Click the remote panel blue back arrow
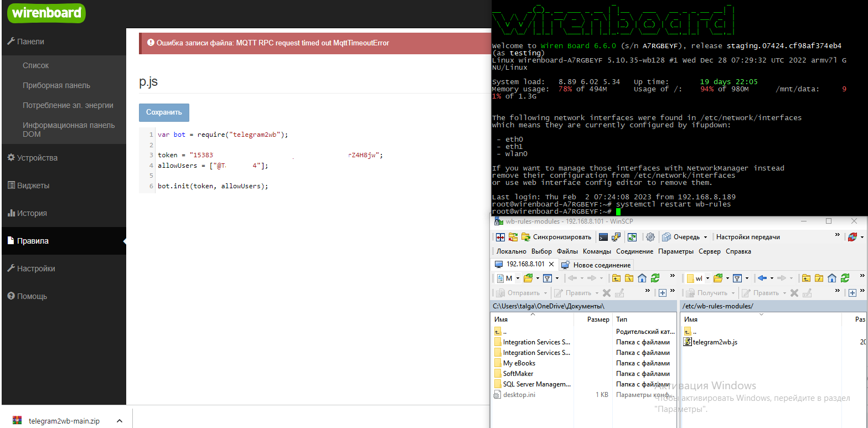Viewport: 868px width, 428px height. tap(762, 279)
